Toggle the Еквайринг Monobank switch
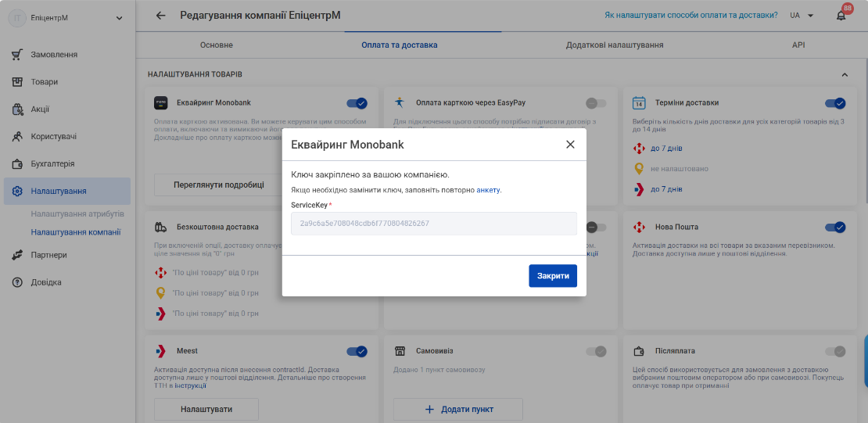The image size is (868, 423). coord(357,103)
